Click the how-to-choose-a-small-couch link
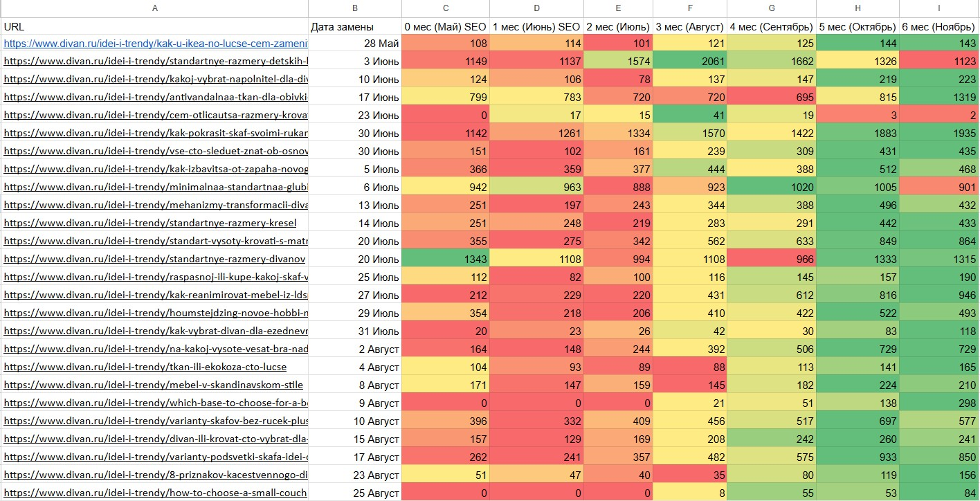This screenshot has height=501, width=980. coord(155,493)
